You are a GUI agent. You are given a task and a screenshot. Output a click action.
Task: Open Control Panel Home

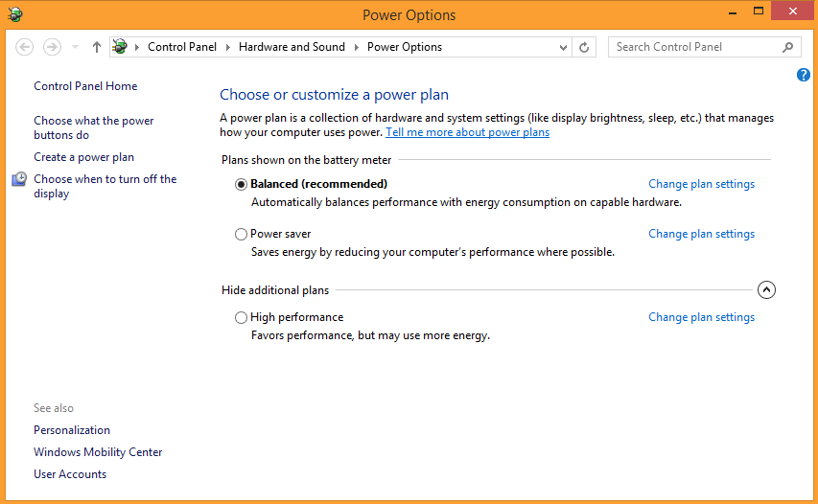(85, 86)
